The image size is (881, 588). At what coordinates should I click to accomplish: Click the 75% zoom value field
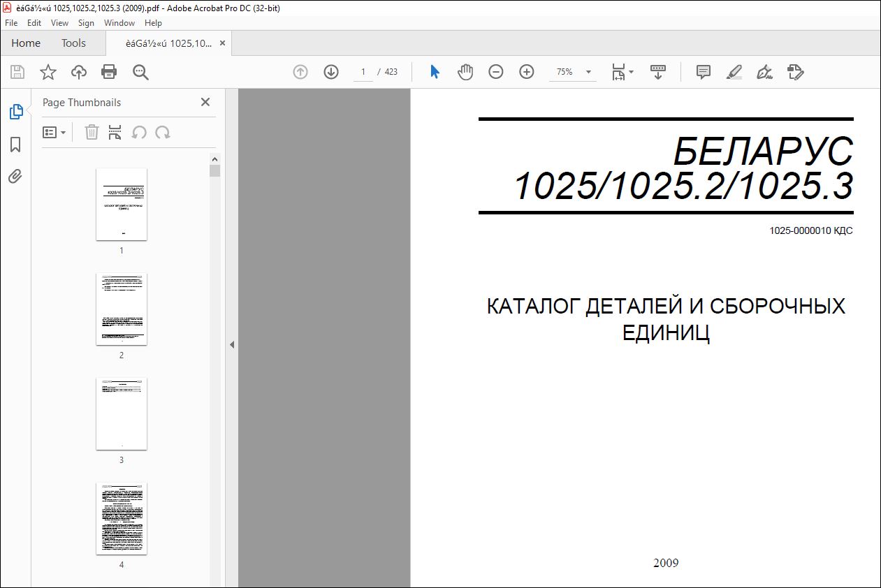565,72
